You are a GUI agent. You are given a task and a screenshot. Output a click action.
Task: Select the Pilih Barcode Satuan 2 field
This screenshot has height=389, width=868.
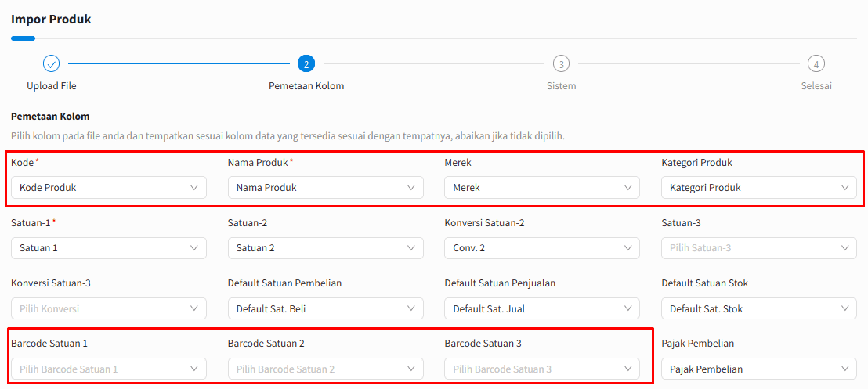tap(326, 369)
